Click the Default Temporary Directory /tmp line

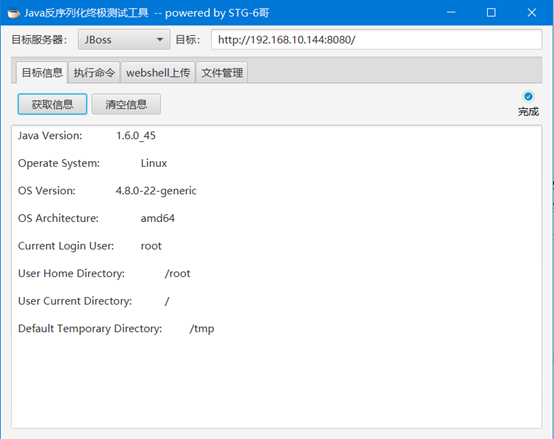[x=116, y=328]
